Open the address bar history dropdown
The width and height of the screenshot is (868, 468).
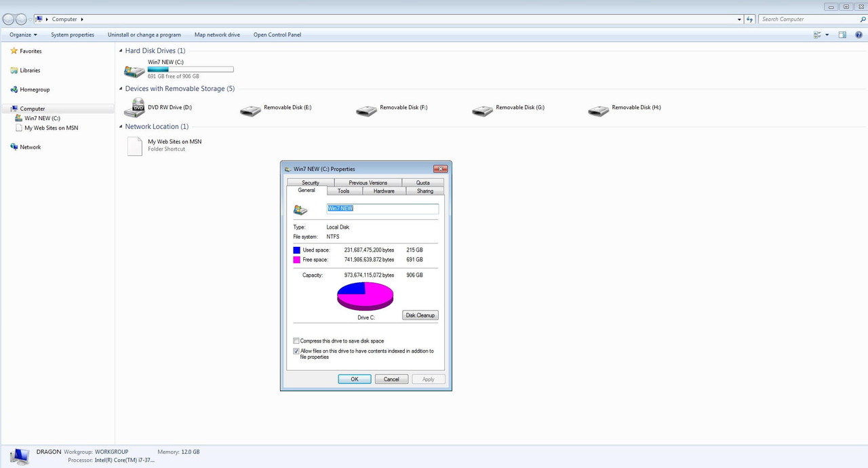(x=739, y=20)
